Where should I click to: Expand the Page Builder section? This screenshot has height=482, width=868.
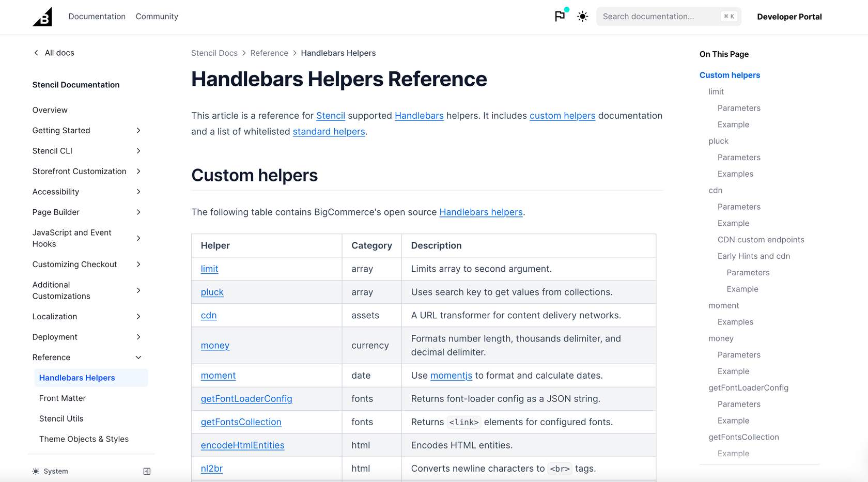point(138,212)
